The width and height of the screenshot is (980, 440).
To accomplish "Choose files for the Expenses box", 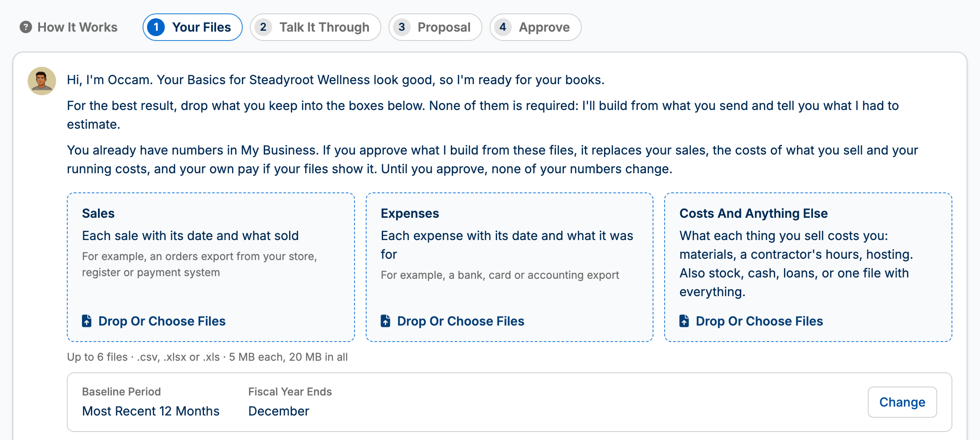I will pos(453,321).
